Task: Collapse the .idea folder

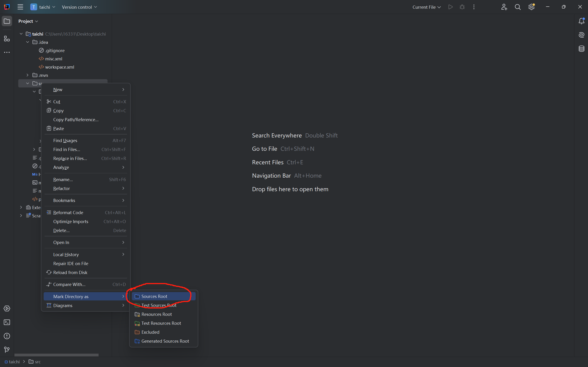Action: pyautogui.click(x=28, y=42)
